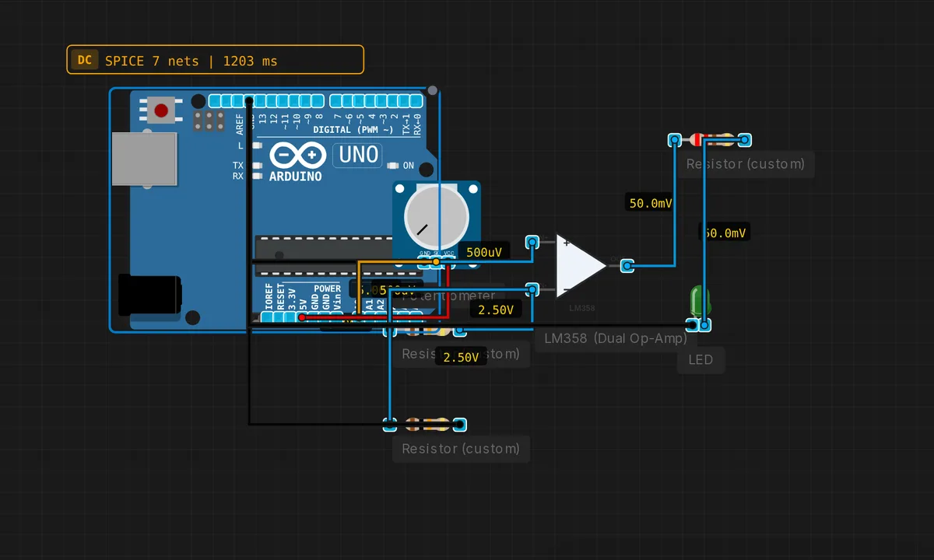
Task: Click the left pin of the red-band resistor
Action: [x=675, y=140]
